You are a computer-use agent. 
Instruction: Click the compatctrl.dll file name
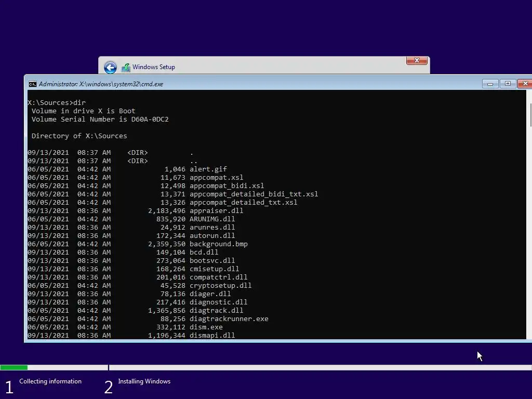219,277
